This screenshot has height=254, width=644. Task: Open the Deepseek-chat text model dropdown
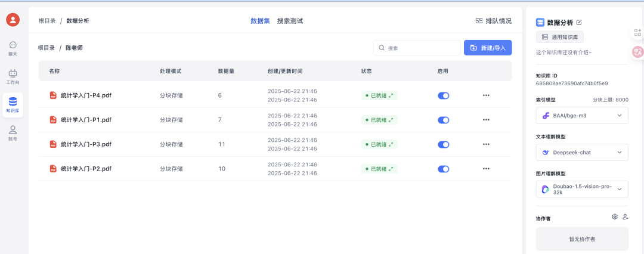coord(581,152)
